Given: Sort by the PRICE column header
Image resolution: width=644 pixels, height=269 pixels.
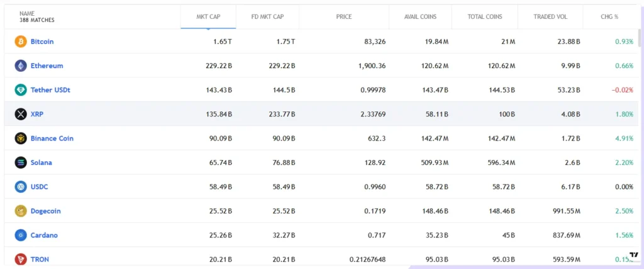Looking at the screenshot, I should coord(344,17).
